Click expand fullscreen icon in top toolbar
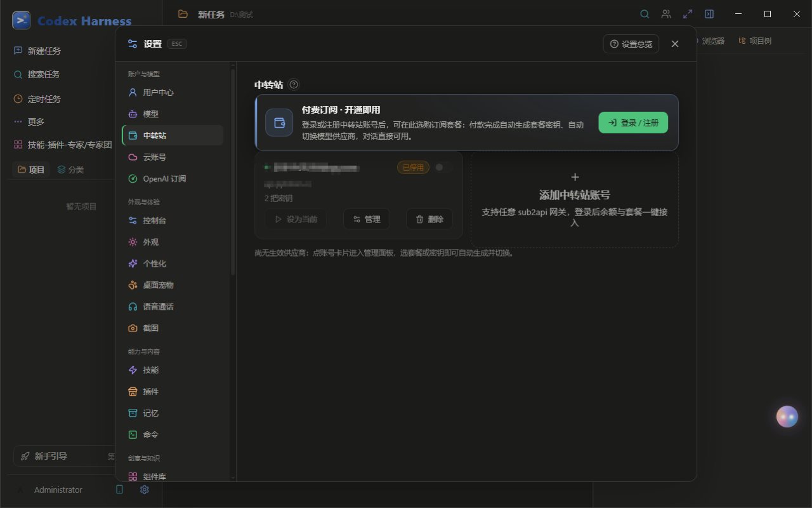Viewport: 812px width, 508px height. [688, 14]
